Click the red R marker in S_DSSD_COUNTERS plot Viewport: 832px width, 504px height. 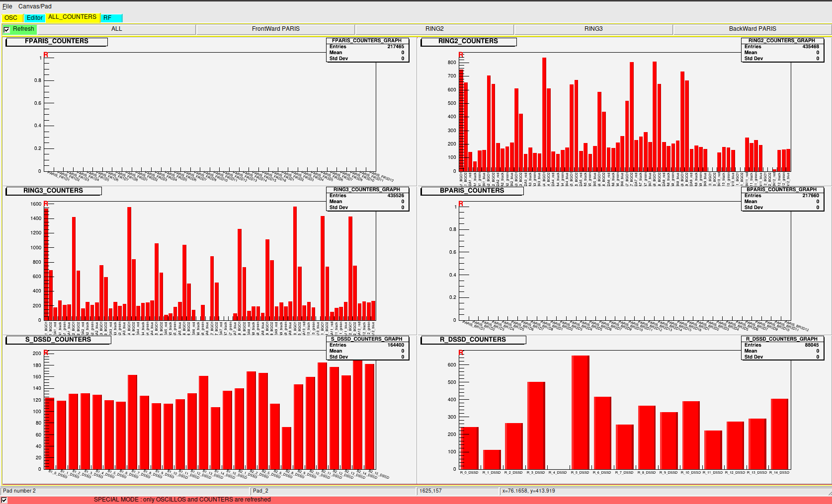click(46, 353)
